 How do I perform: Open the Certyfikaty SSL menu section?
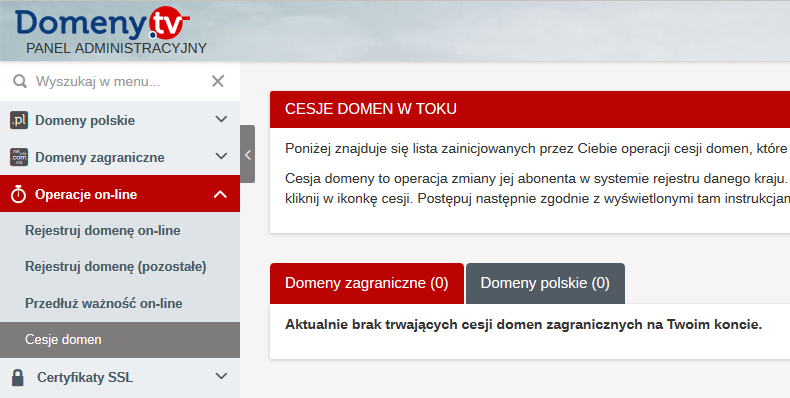click(120, 377)
